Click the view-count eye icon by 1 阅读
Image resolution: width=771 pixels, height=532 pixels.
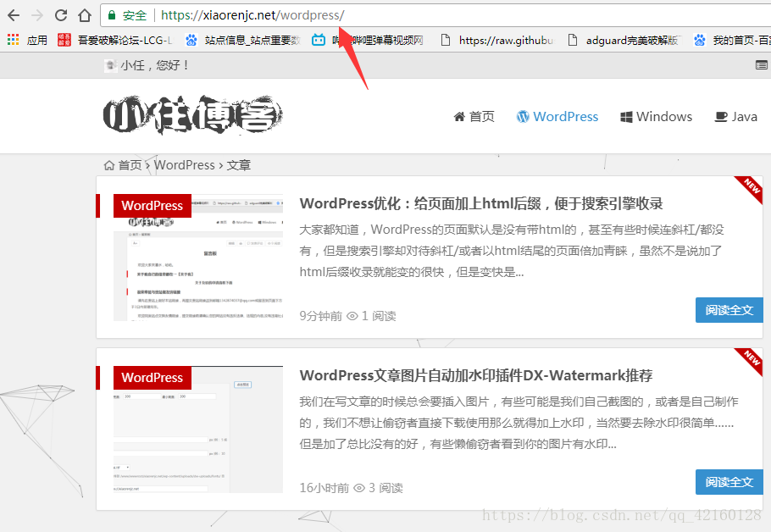[x=352, y=316]
